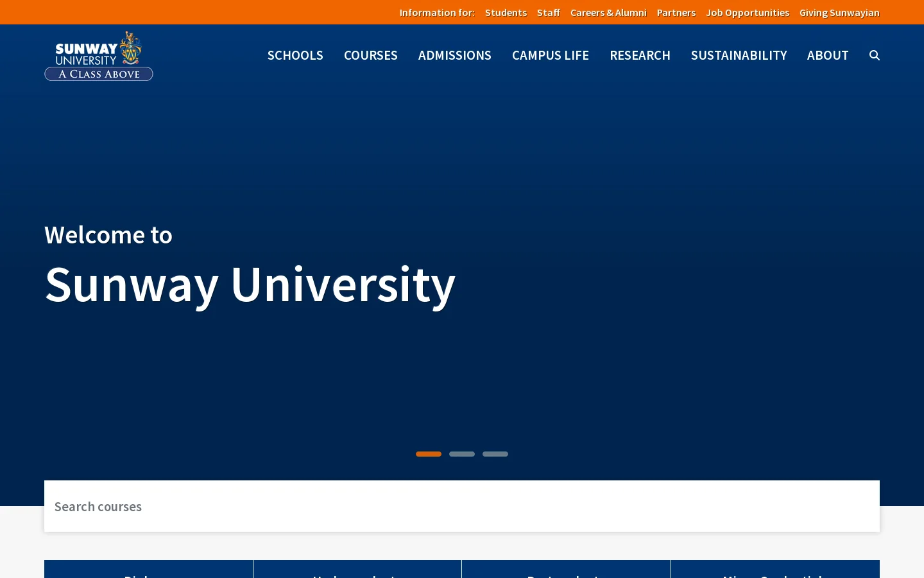The height and width of the screenshot is (578, 924).
Task: Open the Schools menu
Action: 295,55
